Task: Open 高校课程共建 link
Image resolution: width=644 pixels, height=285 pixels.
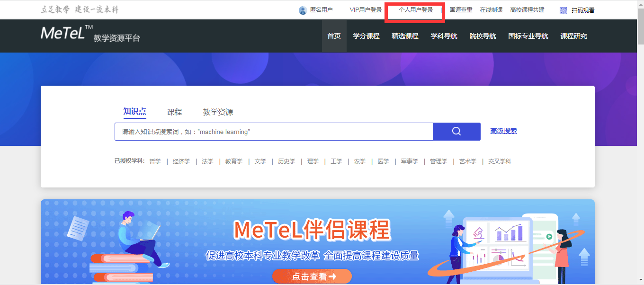Action: pos(527,10)
